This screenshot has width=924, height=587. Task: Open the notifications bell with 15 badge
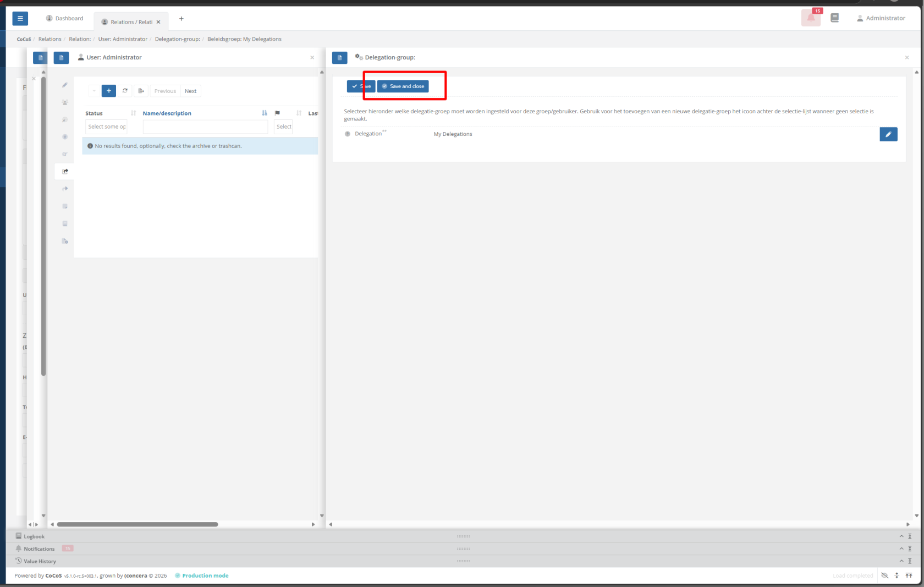[x=811, y=18]
